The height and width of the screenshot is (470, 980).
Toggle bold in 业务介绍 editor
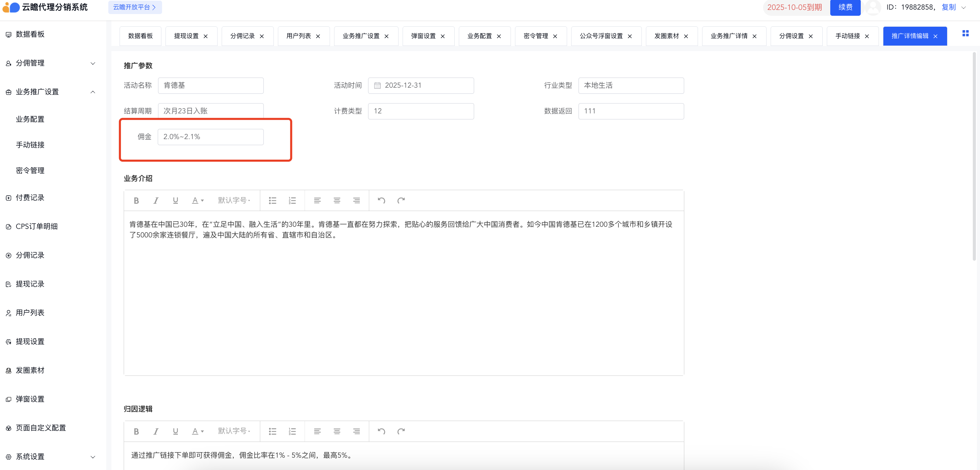pos(136,200)
